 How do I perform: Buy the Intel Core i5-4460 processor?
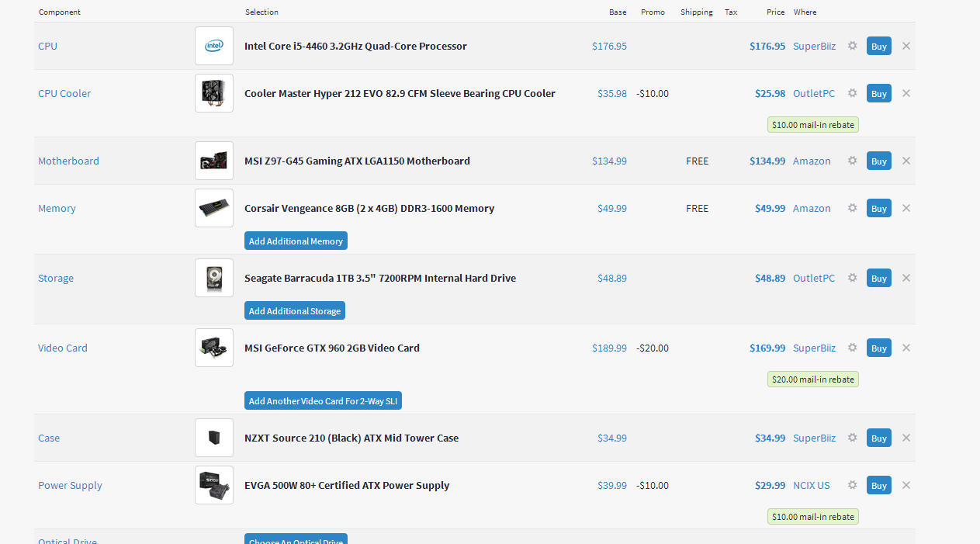coord(879,46)
